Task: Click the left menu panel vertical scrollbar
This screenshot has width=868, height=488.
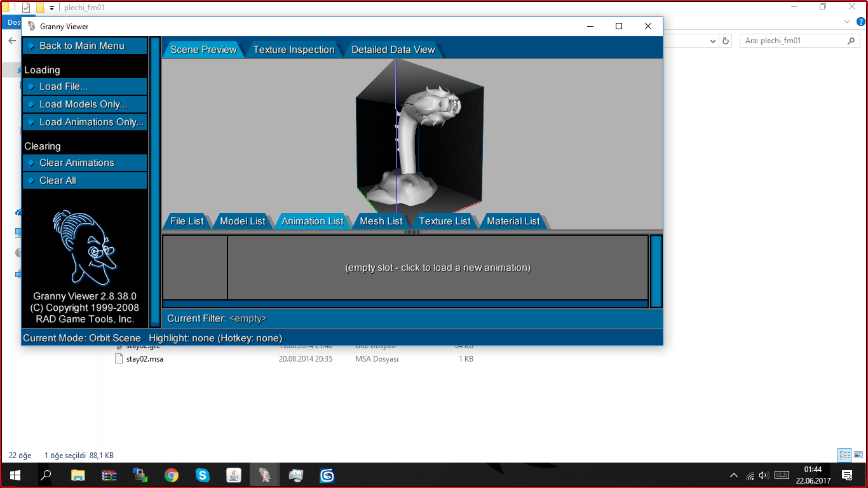Action: 155,182
